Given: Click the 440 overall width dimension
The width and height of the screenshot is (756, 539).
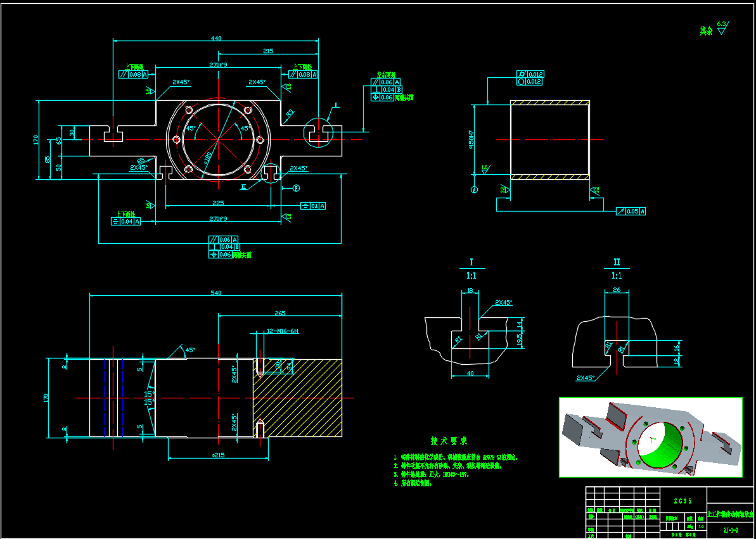Looking at the screenshot, I should 215,39.
